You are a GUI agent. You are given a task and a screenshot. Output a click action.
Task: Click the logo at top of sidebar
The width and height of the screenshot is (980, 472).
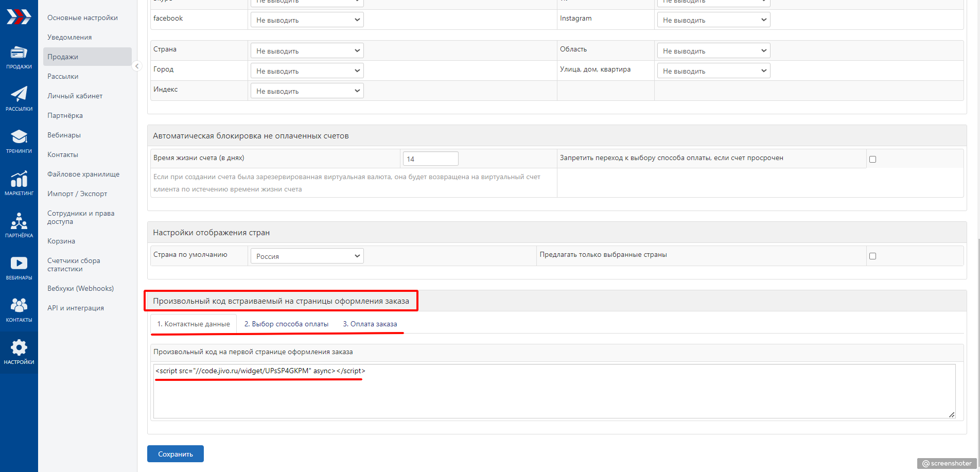tap(19, 17)
